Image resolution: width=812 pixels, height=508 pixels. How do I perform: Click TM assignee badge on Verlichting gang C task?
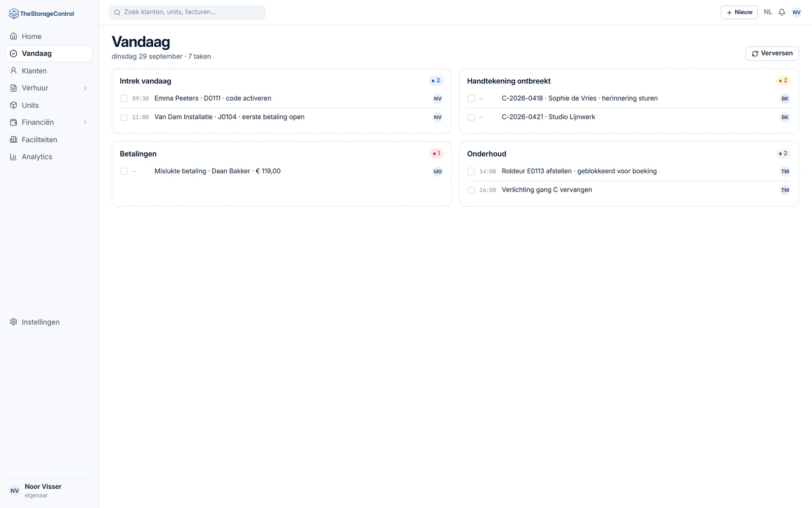pyautogui.click(x=785, y=190)
